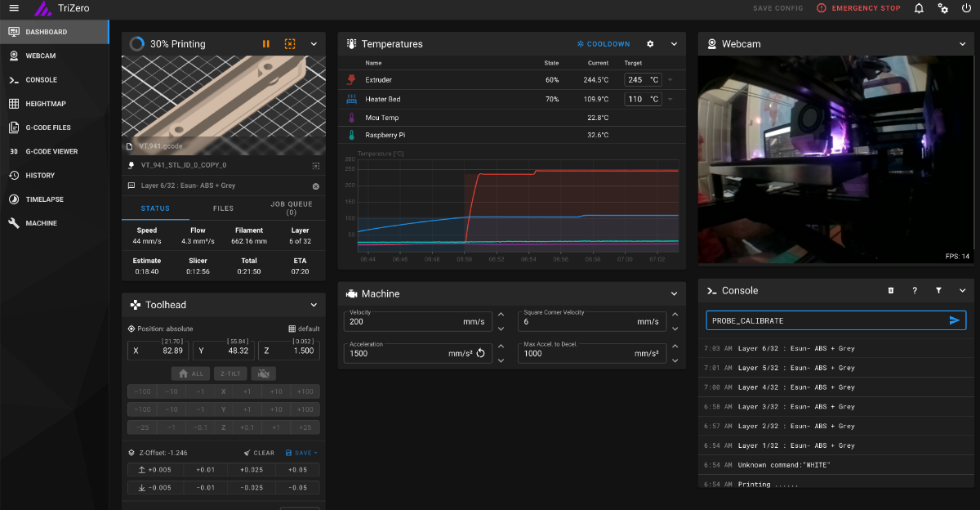Click the emergency stop icon
The width and height of the screenshot is (980, 510).
[821, 8]
